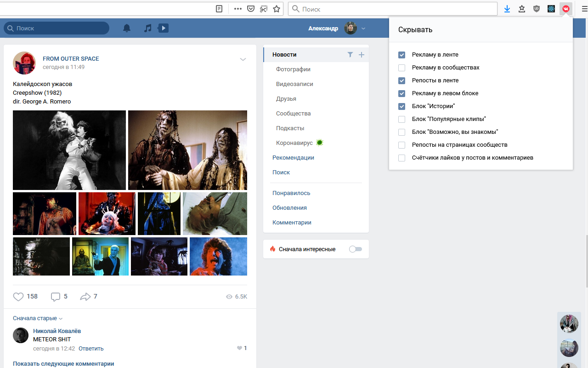Like Николай Ковалёв's comment
The height and width of the screenshot is (368, 588).
(x=239, y=348)
